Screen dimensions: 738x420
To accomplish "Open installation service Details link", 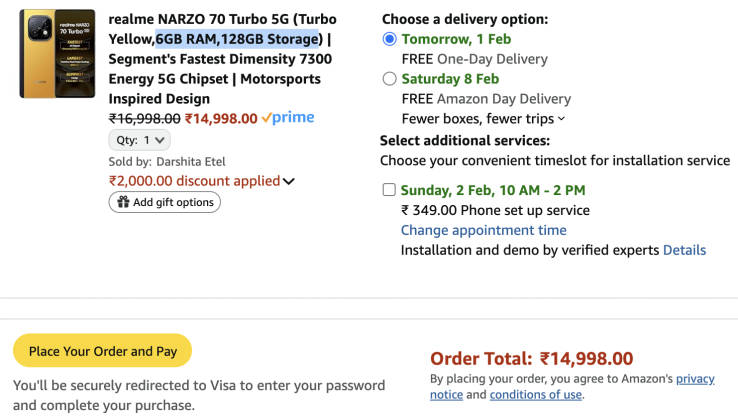I will click(x=684, y=250).
